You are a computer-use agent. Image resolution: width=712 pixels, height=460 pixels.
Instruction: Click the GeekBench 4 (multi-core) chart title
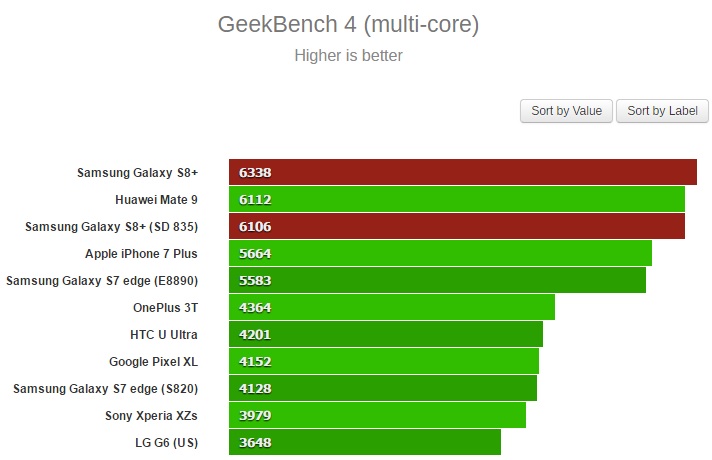(348, 24)
